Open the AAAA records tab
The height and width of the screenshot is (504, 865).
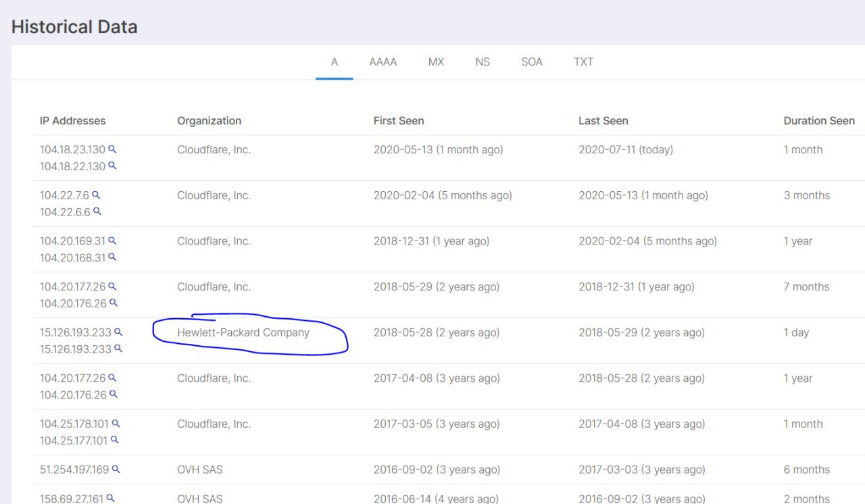383,62
